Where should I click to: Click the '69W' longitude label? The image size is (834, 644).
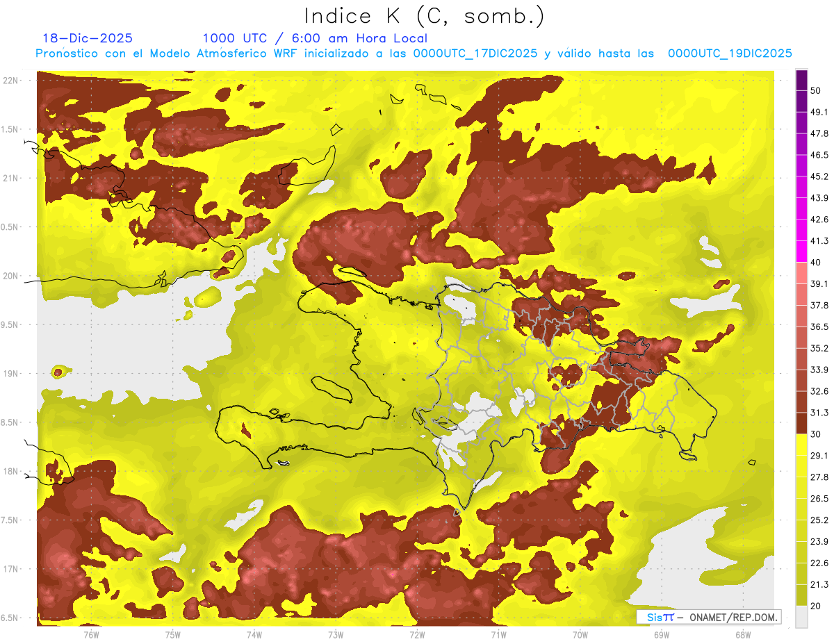(x=661, y=635)
